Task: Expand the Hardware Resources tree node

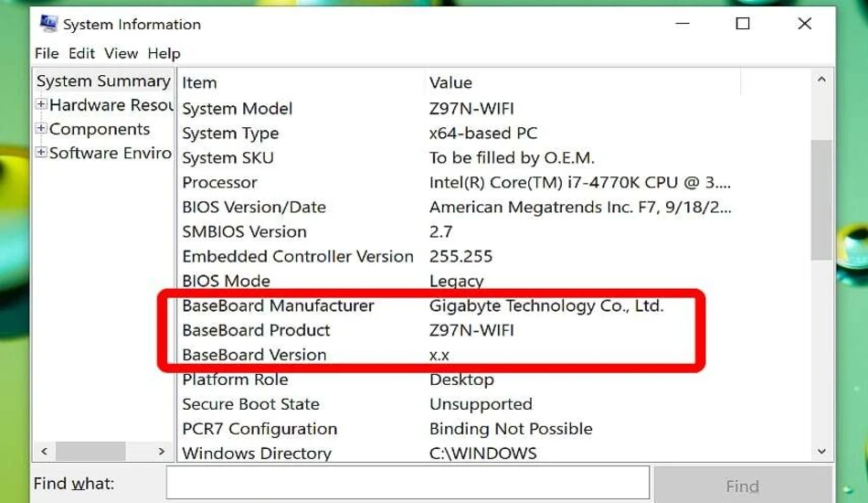Action: (x=41, y=104)
